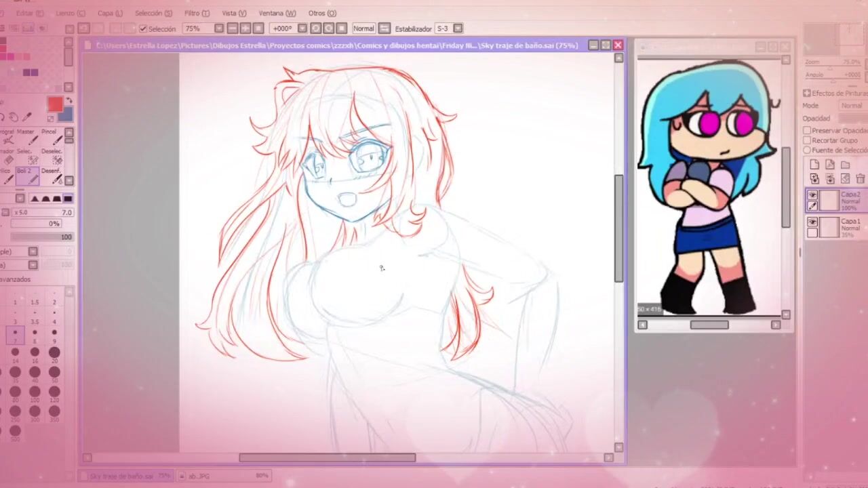Open the Ventana menu
The width and height of the screenshot is (868, 488).
pos(277,13)
